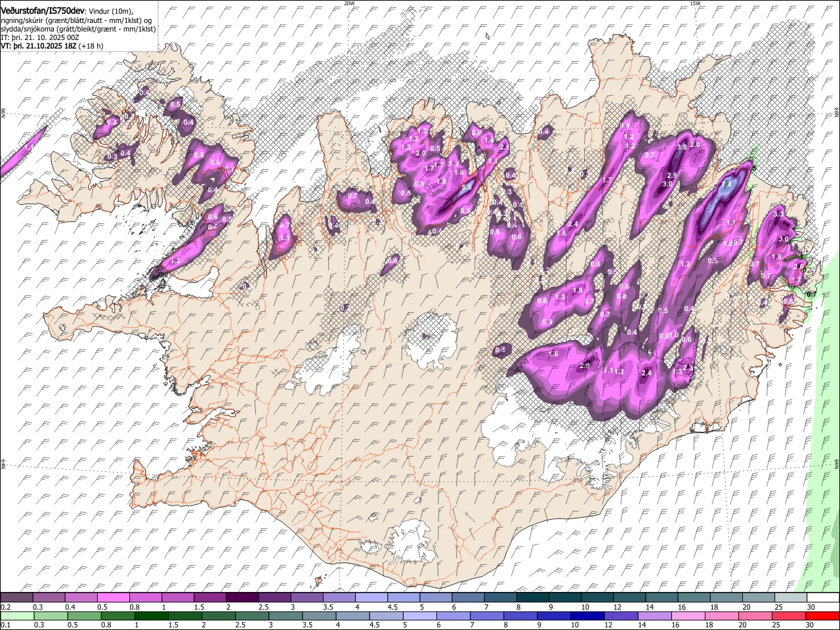The image size is (840, 630).
Task: Click the darkest green swatch in the lower legend
Action: point(152,616)
